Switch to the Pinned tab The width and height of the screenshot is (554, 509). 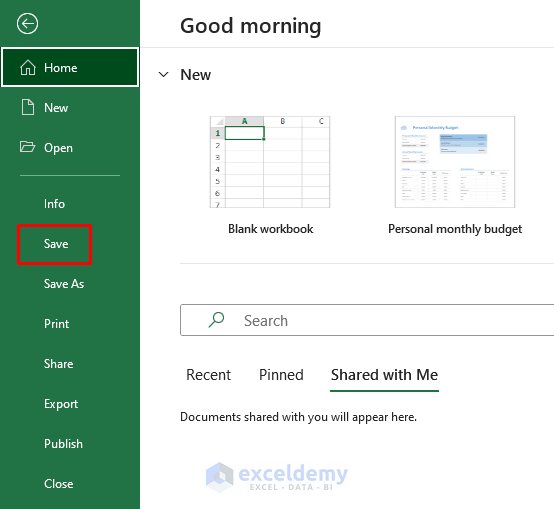tap(281, 375)
